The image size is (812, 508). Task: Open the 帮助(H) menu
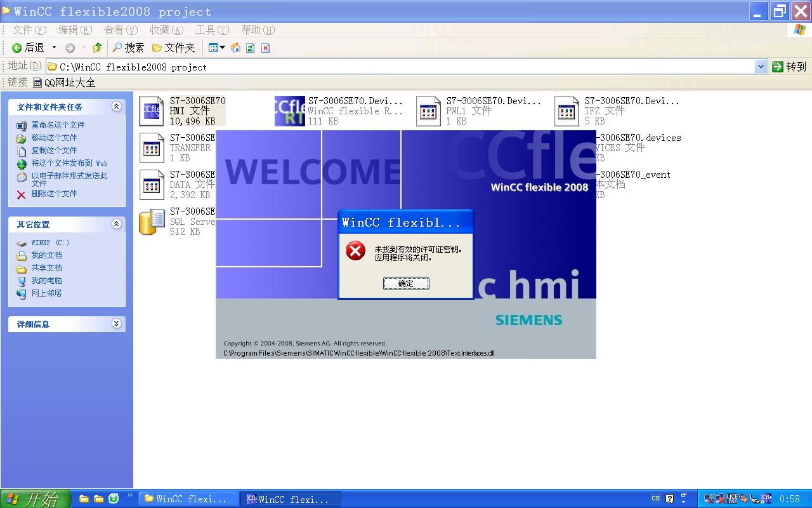258,30
